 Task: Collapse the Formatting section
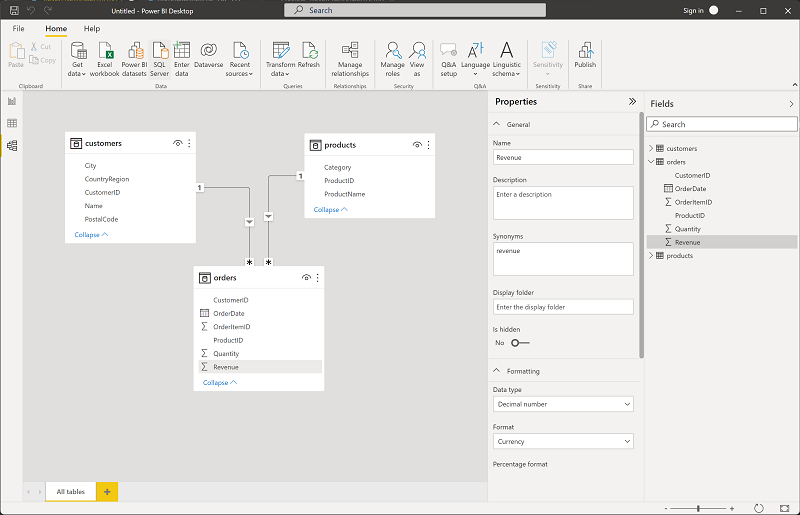tap(496, 371)
